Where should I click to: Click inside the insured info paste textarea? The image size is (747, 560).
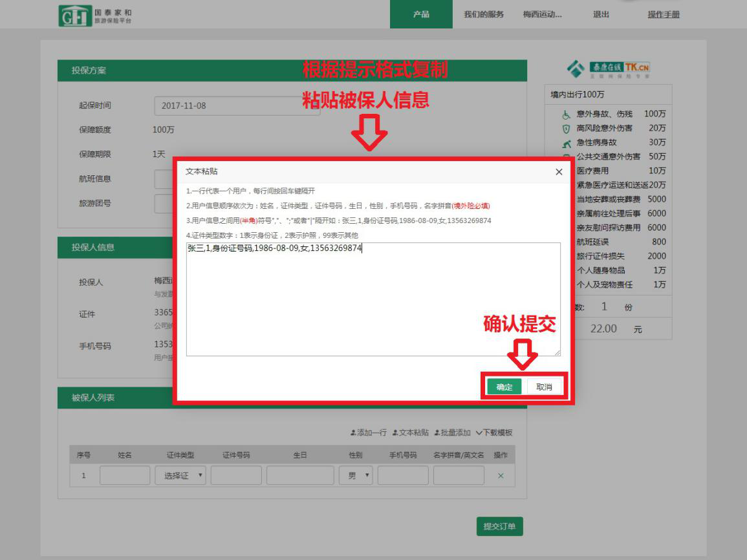(x=373, y=304)
